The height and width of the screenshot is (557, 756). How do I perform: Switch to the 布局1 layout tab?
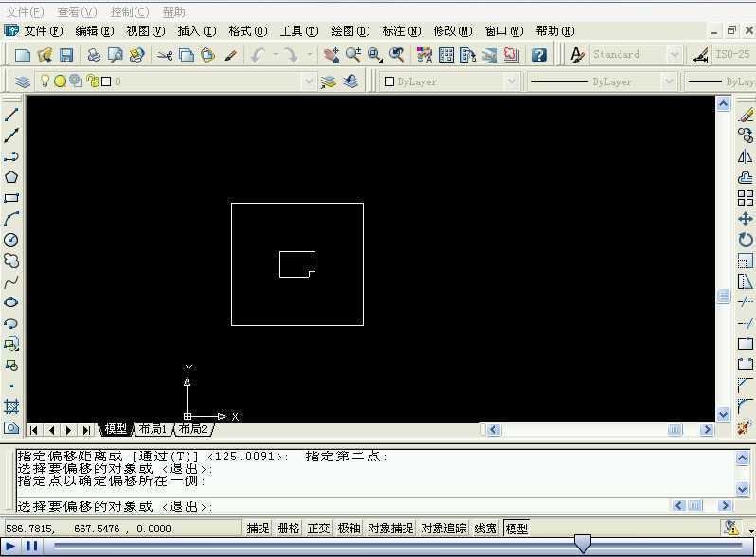click(153, 429)
